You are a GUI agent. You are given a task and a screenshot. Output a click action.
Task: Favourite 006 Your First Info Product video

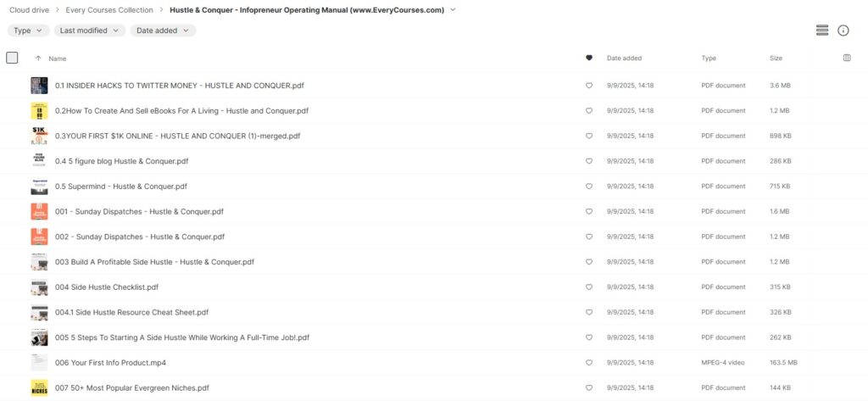(x=588, y=363)
